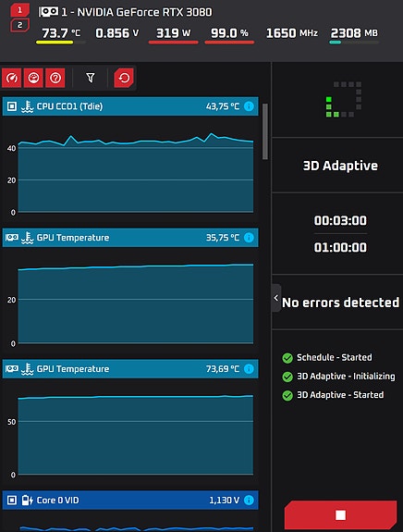Switch to GPU 2 tab

[x=19, y=25]
